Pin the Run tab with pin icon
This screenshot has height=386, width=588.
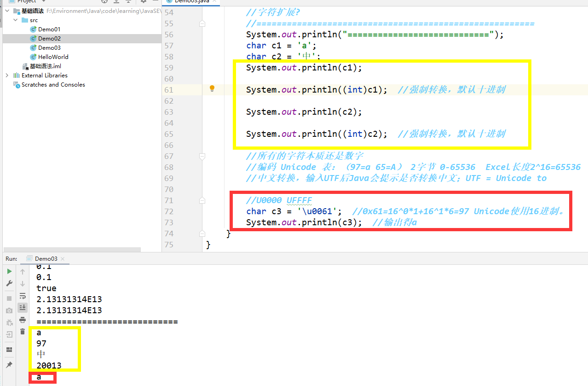pyautogui.click(x=9, y=365)
